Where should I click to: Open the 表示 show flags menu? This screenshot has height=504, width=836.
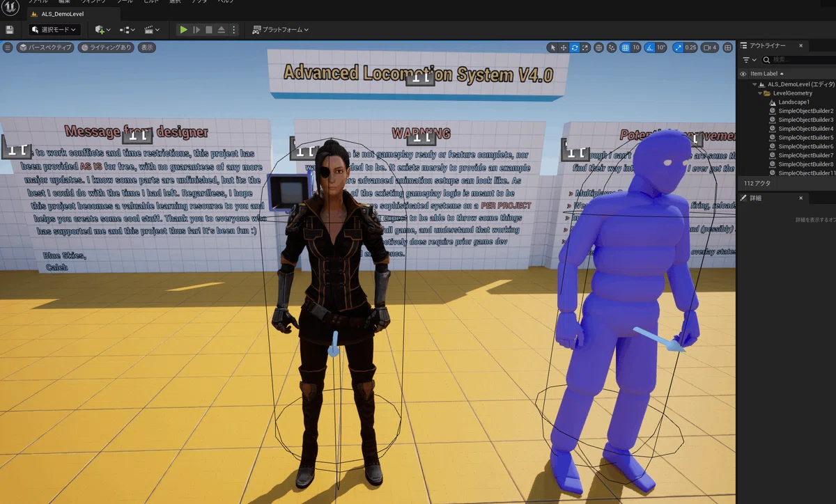click(x=146, y=47)
